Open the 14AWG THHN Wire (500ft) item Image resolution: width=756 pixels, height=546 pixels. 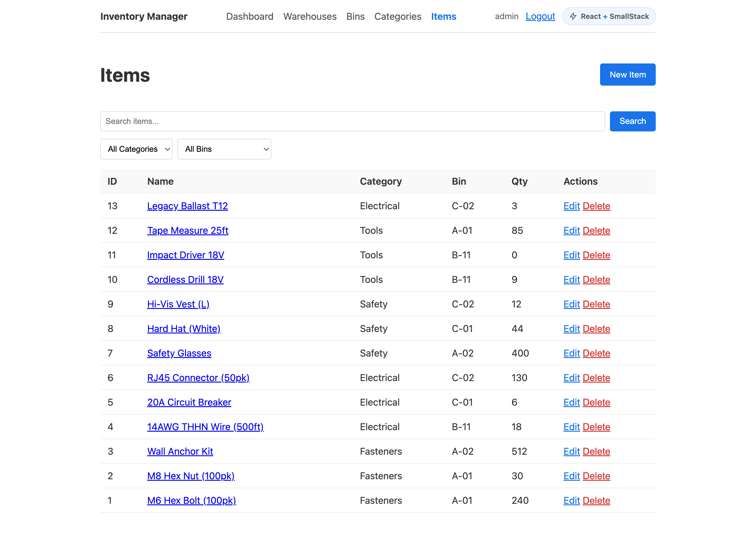tap(205, 427)
